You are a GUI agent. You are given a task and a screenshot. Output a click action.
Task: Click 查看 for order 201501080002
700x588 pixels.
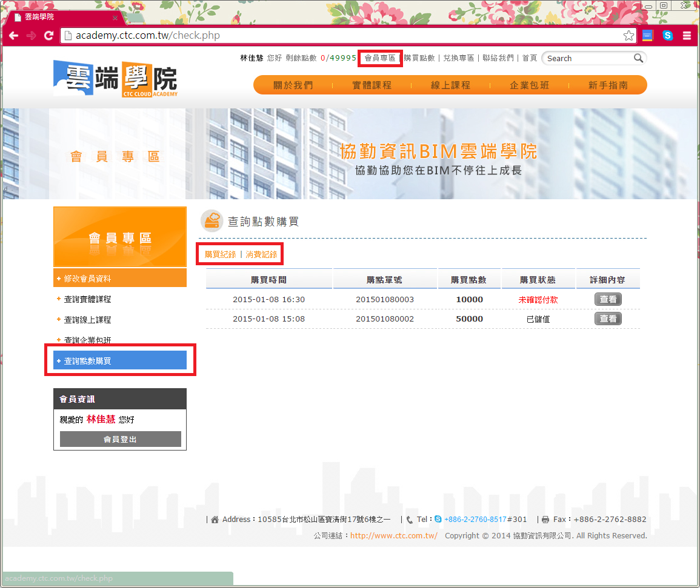click(607, 319)
